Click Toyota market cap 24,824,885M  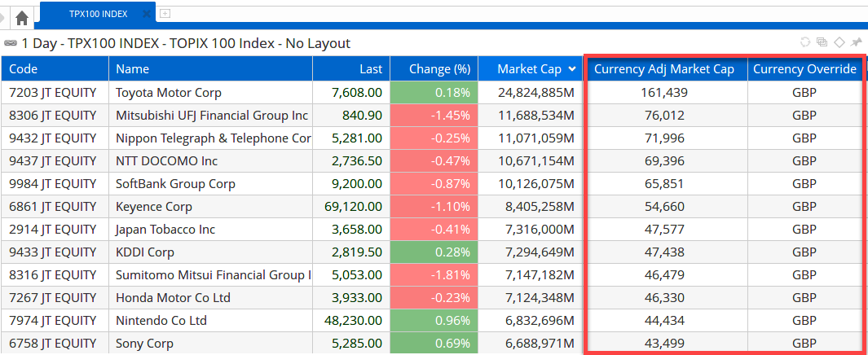point(535,92)
